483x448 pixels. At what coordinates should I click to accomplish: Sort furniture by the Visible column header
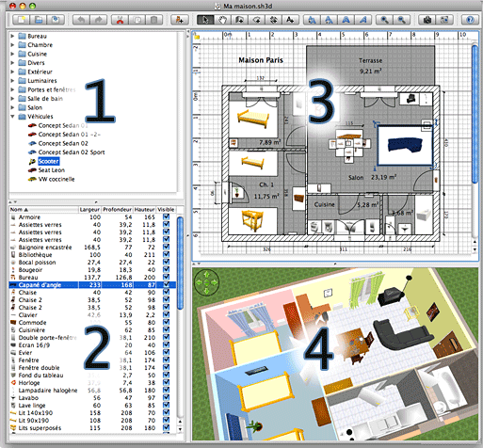coord(166,209)
